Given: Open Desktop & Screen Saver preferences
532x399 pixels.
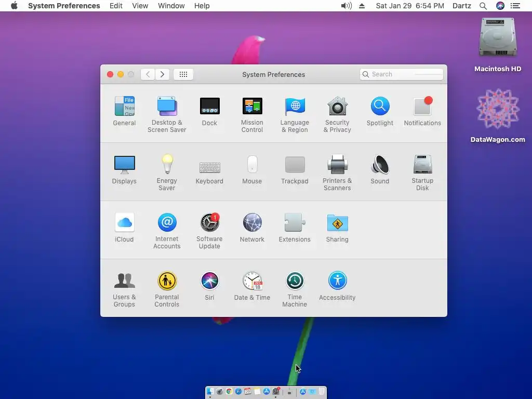Looking at the screenshot, I should (x=167, y=115).
